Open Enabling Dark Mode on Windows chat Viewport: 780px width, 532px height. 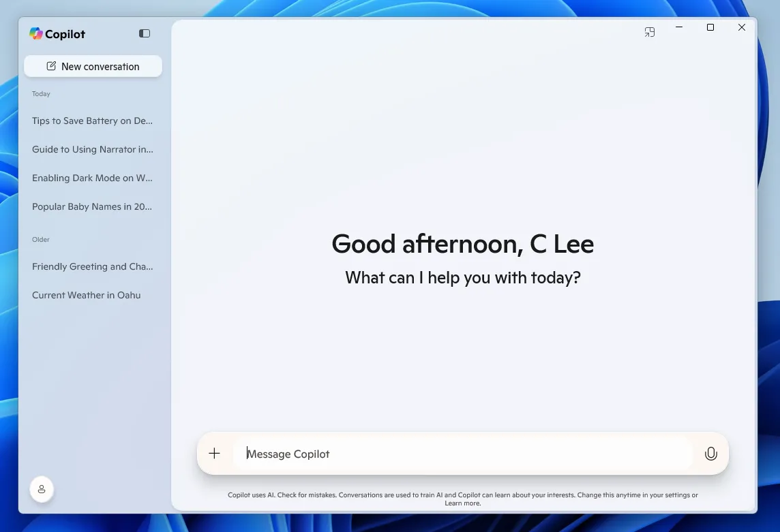pyautogui.click(x=92, y=178)
